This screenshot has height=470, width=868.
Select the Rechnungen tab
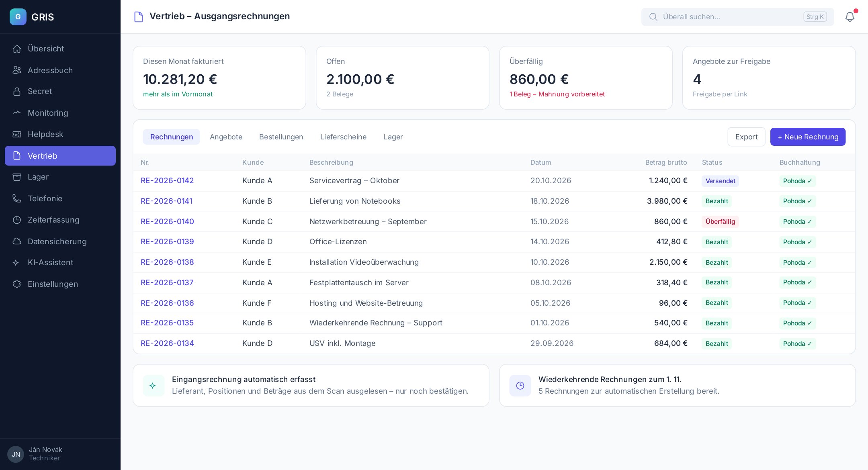click(172, 137)
